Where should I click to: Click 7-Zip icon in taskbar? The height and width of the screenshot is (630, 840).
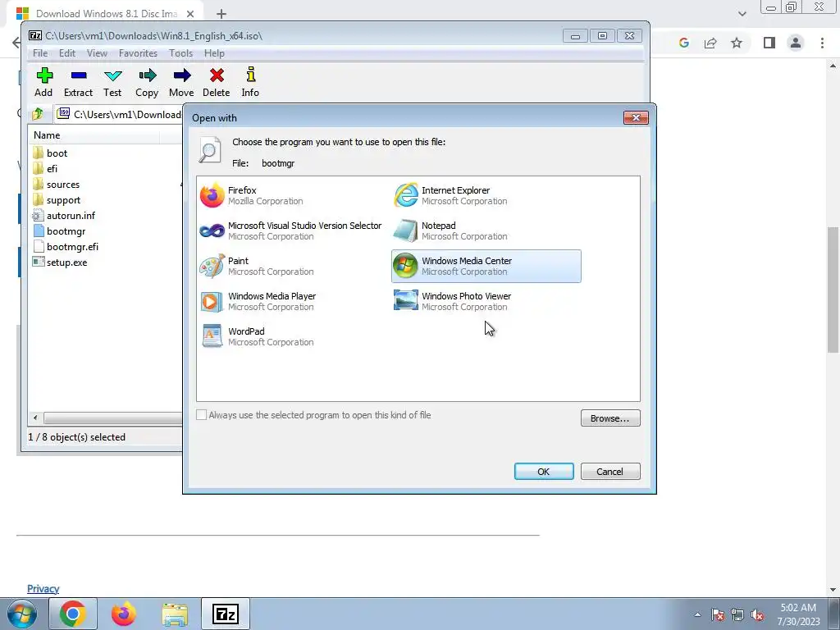pyautogui.click(x=226, y=614)
